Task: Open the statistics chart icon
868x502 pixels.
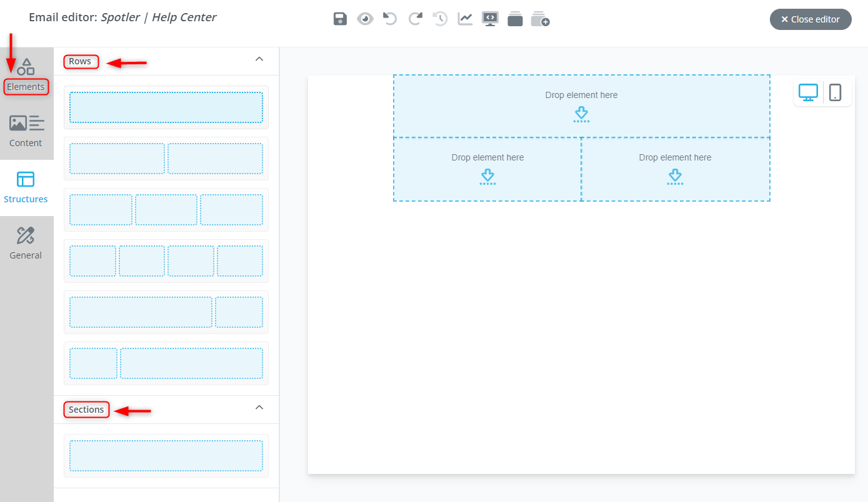Action: [x=464, y=19]
